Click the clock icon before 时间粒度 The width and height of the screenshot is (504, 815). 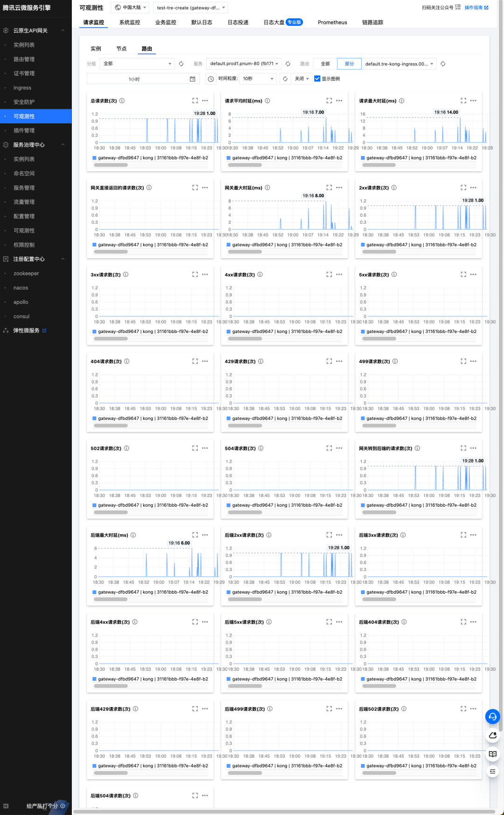pyautogui.click(x=211, y=79)
